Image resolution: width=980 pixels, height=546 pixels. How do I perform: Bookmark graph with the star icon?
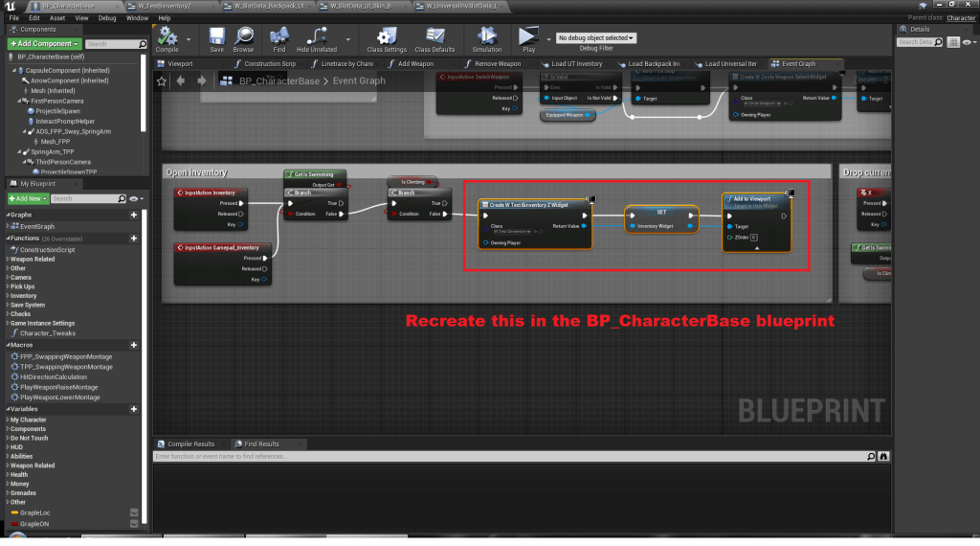tap(163, 80)
